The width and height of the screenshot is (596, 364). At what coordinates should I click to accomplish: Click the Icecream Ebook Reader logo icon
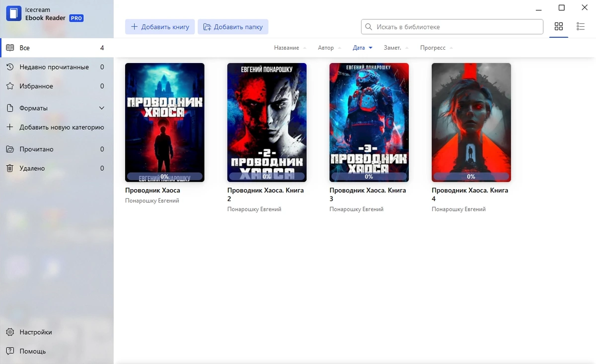(13, 14)
